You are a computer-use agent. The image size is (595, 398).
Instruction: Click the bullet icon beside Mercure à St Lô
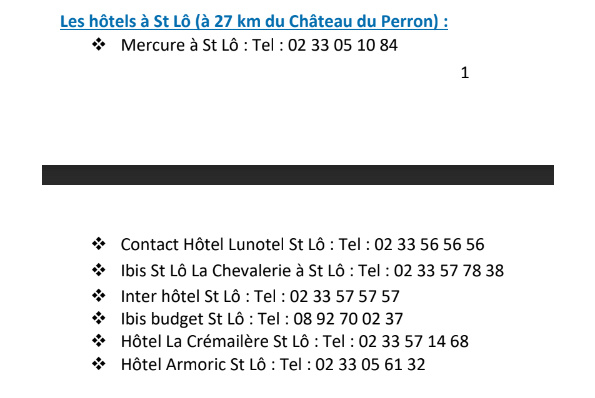pos(99,44)
